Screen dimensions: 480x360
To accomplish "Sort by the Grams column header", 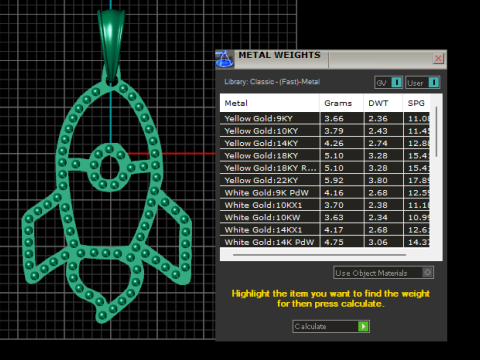I will point(341,103).
